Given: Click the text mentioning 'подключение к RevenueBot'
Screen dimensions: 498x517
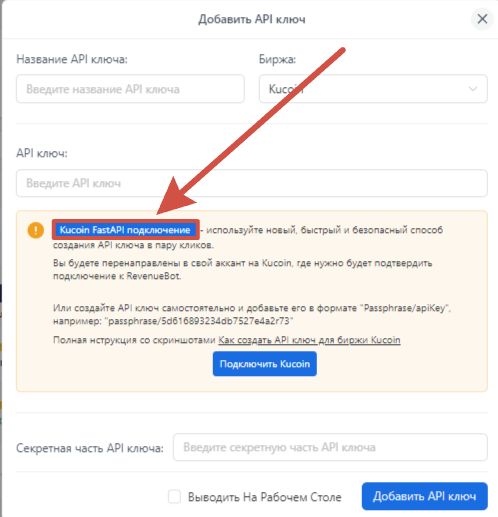Looking at the screenshot, I should point(117,276).
